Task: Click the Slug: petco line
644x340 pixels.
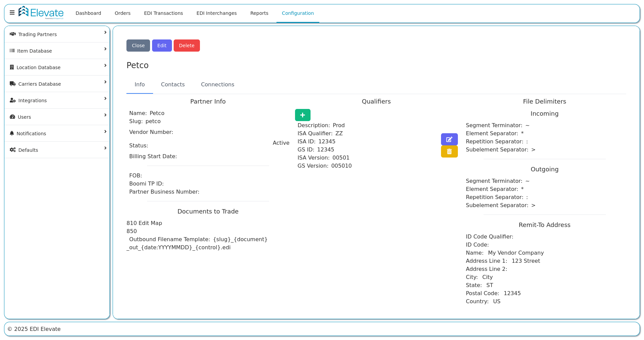Action: [x=145, y=121]
